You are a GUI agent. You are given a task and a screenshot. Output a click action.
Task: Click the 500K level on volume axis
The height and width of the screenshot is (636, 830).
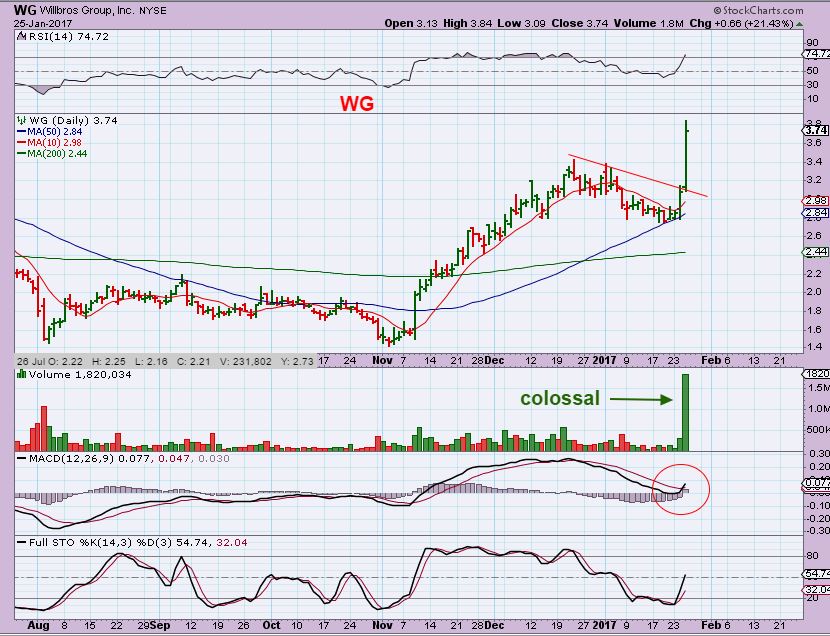[x=818, y=430]
